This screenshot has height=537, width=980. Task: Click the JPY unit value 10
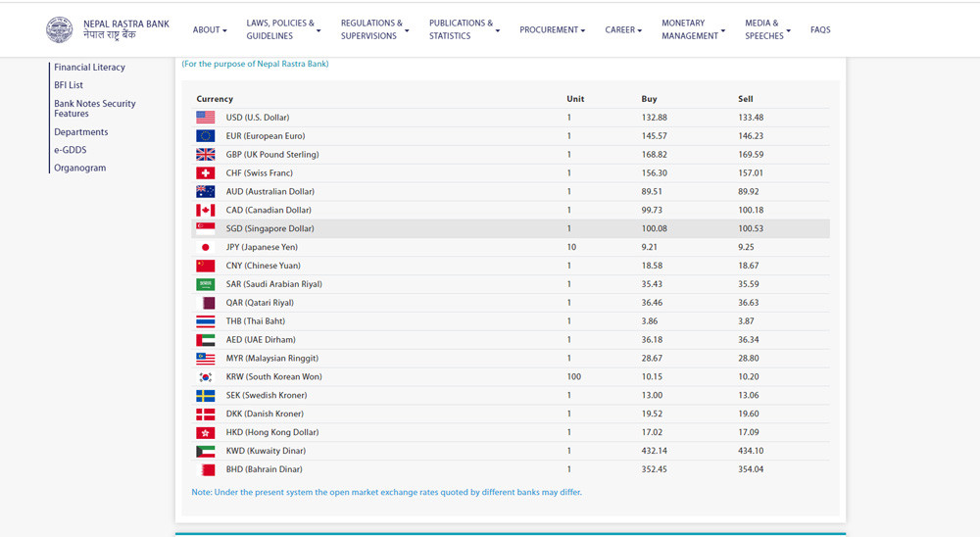coord(571,248)
